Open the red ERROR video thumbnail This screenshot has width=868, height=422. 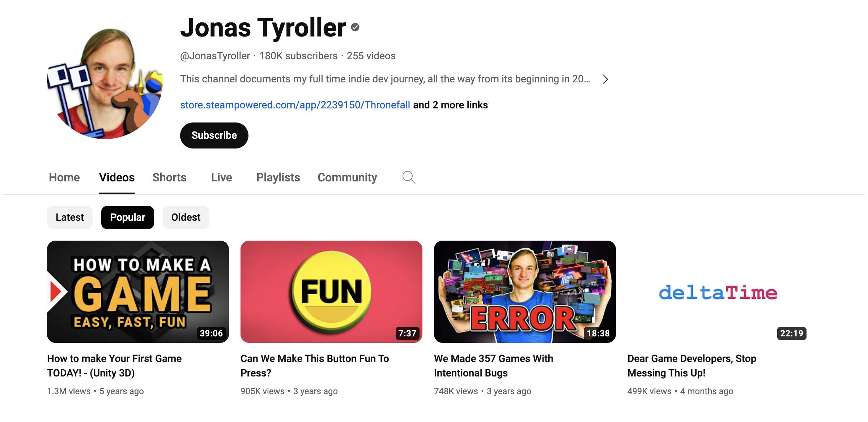[525, 292]
